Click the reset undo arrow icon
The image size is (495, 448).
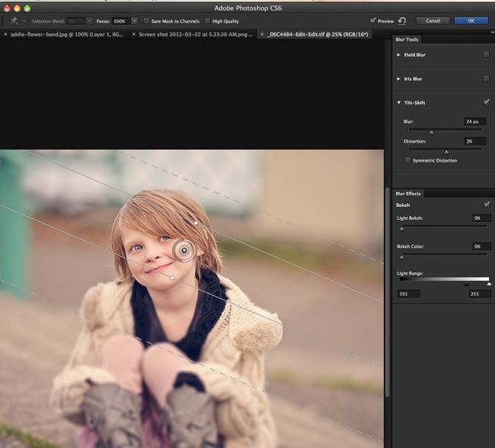[x=402, y=21]
